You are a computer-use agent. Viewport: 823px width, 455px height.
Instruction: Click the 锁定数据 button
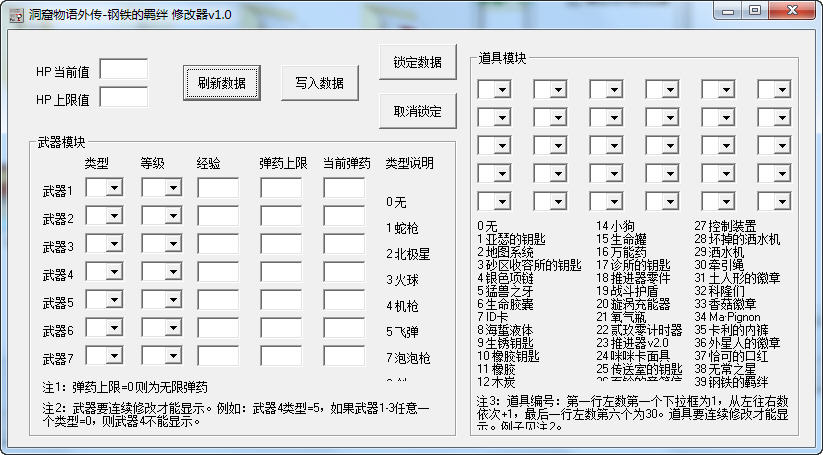418,62
